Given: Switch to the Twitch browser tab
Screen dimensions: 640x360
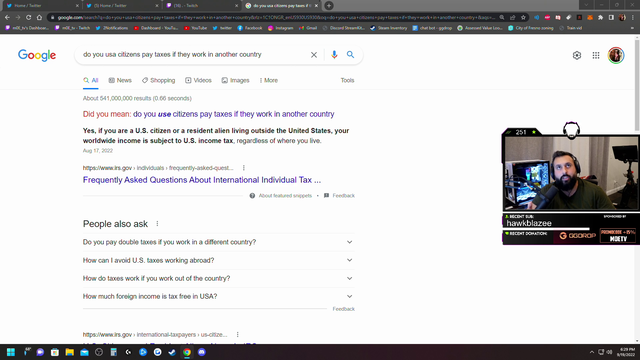Looking at the screenshot, I should [x=202, y=6].
